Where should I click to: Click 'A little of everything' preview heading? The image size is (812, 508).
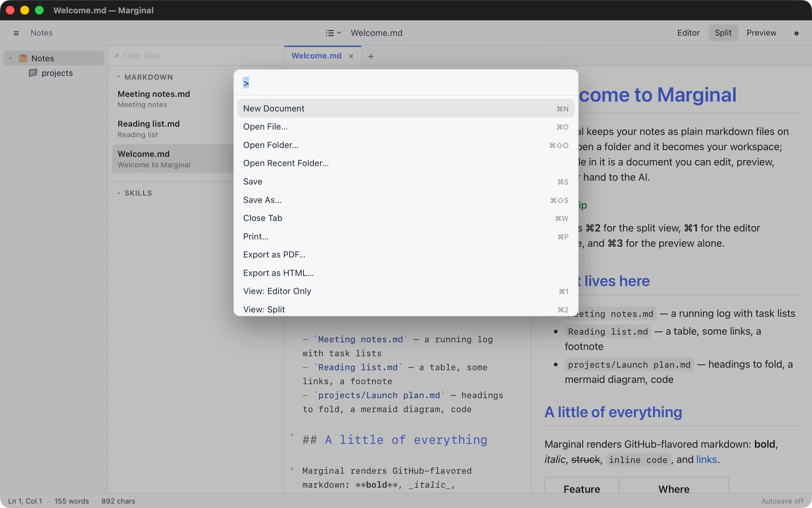613,412
